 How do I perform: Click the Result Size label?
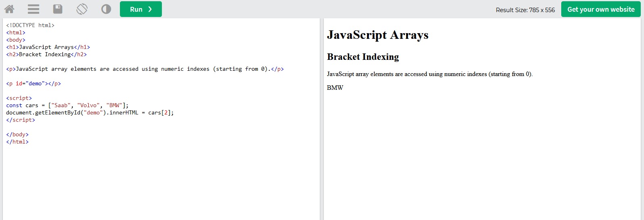click(525, 10)
